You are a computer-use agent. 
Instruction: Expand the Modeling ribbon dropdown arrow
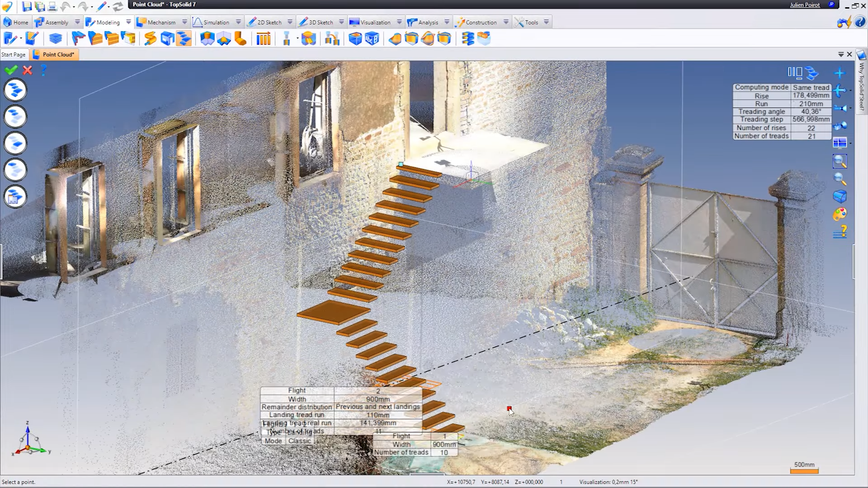[128, 22]
